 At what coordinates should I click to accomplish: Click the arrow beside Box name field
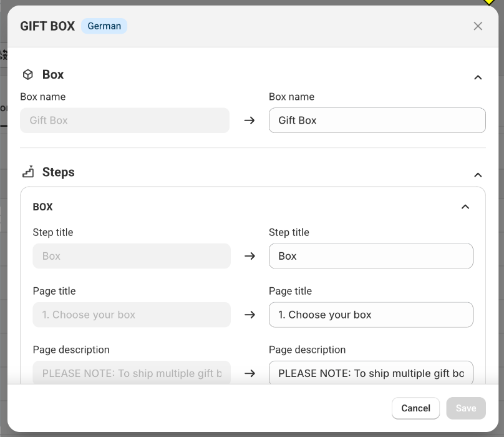point(250,120)
